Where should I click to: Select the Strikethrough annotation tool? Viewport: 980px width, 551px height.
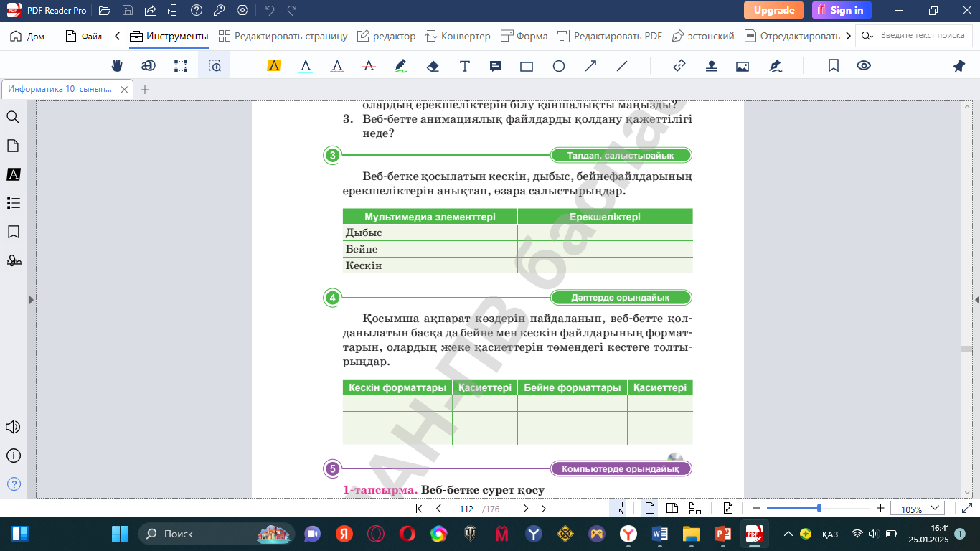pos(369,66)
